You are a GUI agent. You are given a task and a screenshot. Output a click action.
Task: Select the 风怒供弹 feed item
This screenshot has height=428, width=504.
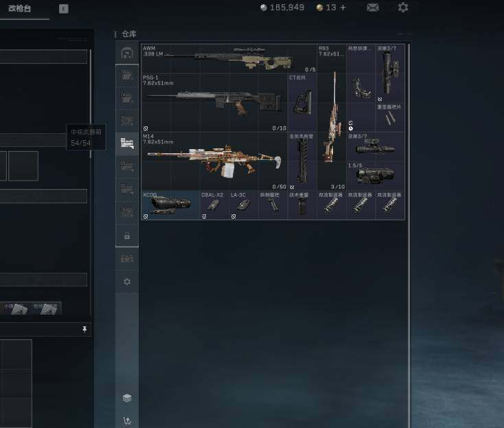click(x=360, y=88)
